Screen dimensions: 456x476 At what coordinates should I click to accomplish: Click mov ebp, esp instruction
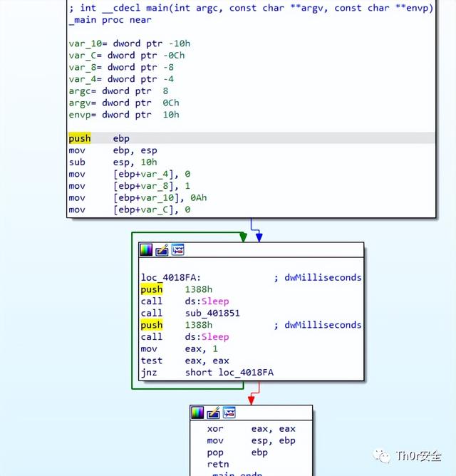pos(113,150)
